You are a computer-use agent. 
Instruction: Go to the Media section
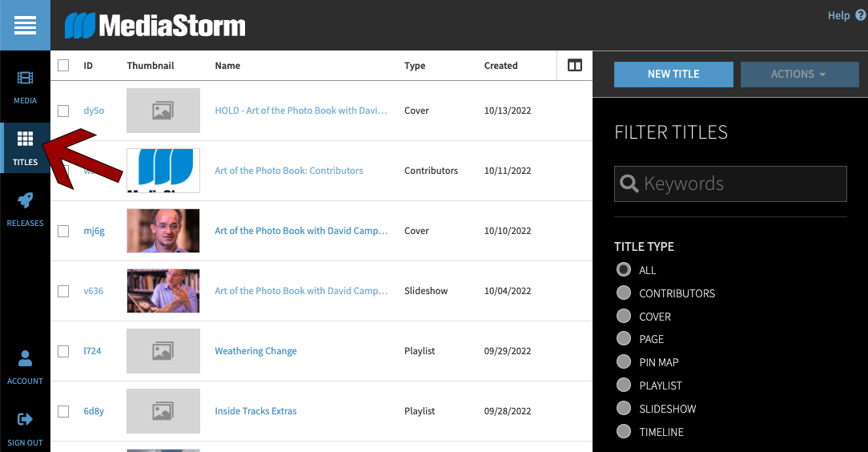point(25,87)
